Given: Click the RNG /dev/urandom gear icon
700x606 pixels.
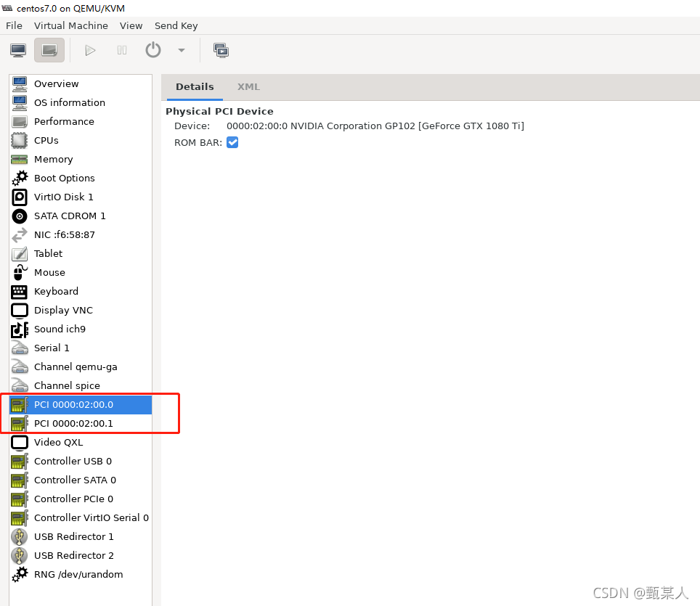Looking at the screenshot, I should [x=20, y=574].
